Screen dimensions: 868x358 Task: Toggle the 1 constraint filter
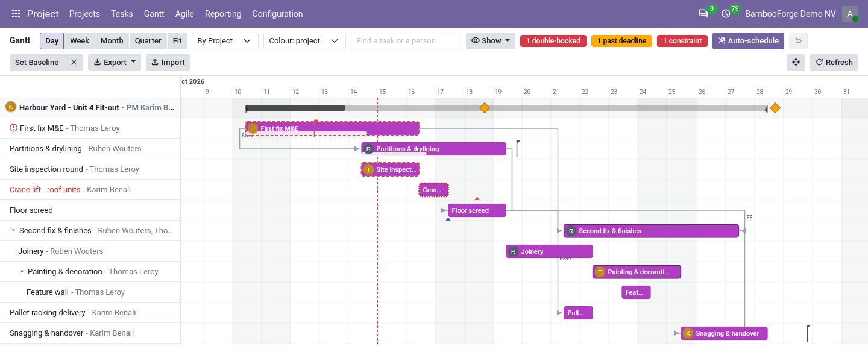point(682,41)
